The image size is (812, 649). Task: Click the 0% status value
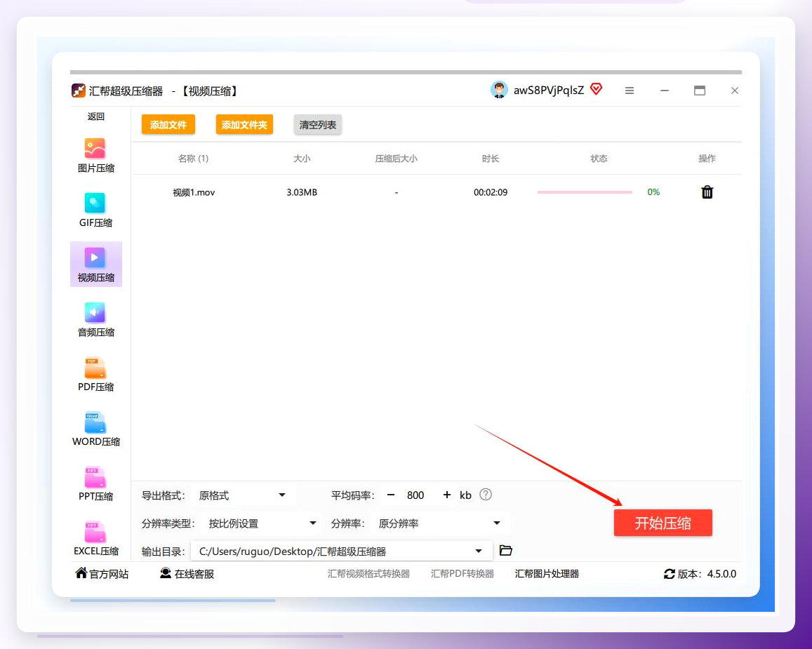pyautogui.click(x=653, y=192)
